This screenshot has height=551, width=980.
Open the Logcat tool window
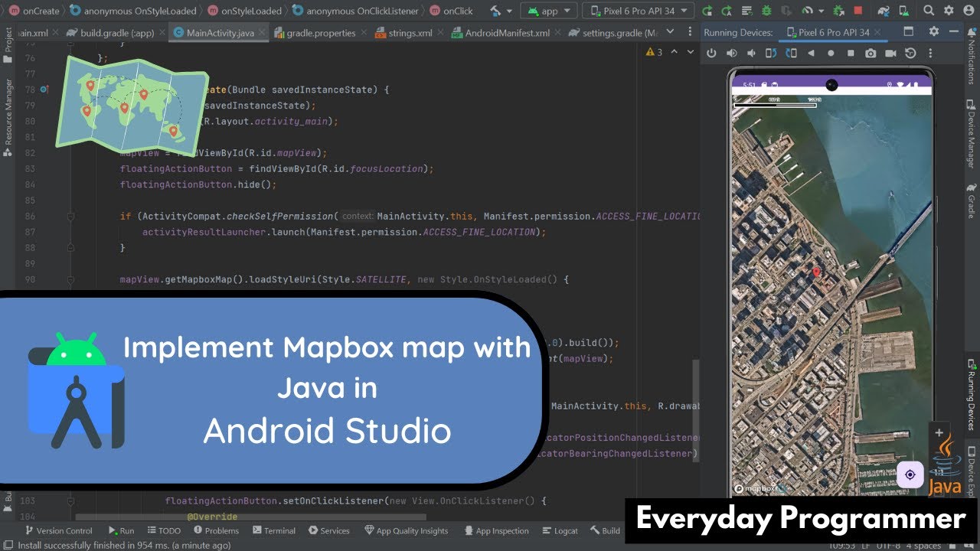(x=560, y=530)
